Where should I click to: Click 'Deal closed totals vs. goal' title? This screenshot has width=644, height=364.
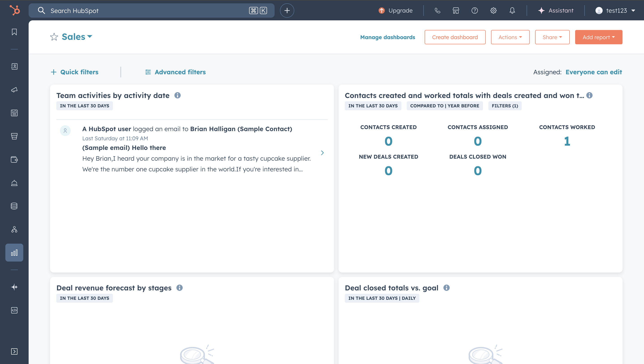pos(392,288)
